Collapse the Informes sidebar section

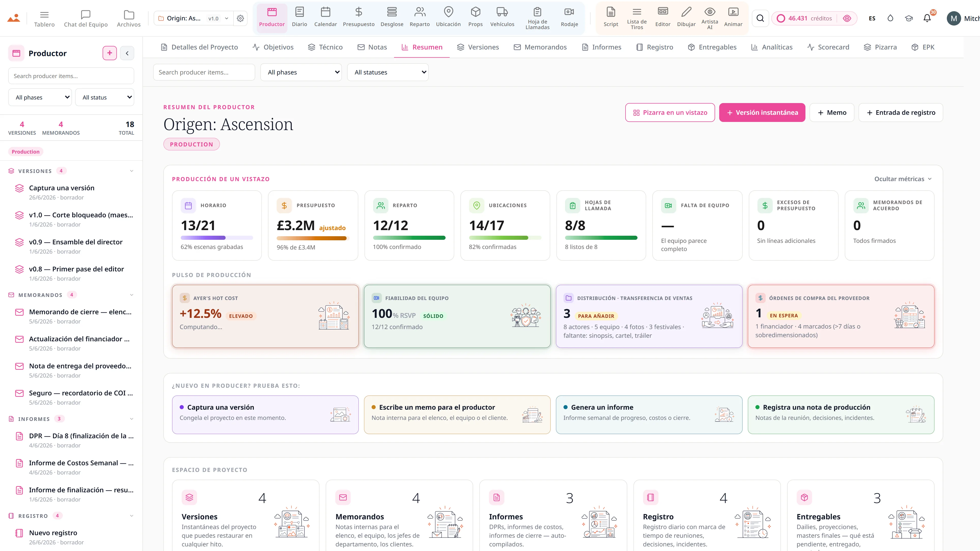(x=132, y=419)
